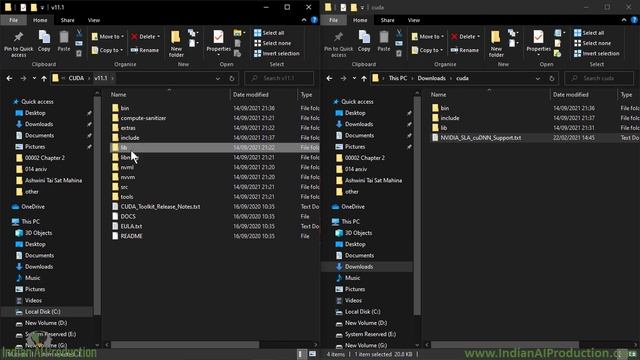Click Delete in cuda window ribbon
The height and width of the screenshot is (360, 640).
point(466,37)
